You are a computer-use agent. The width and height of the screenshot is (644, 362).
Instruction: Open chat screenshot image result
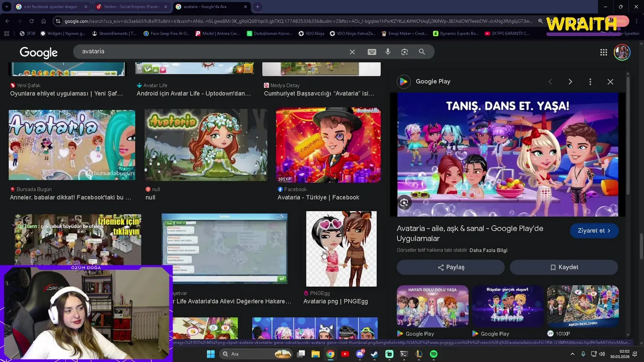point(224,249)
